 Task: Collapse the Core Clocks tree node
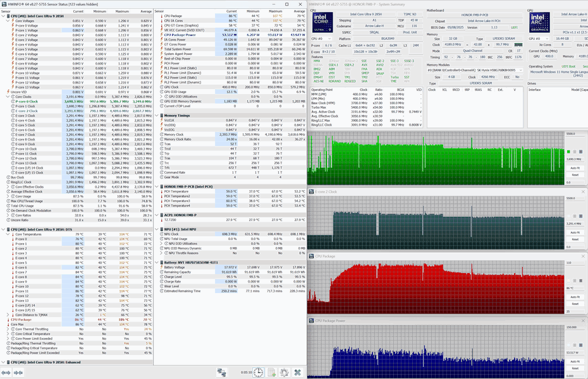point(8,97)
